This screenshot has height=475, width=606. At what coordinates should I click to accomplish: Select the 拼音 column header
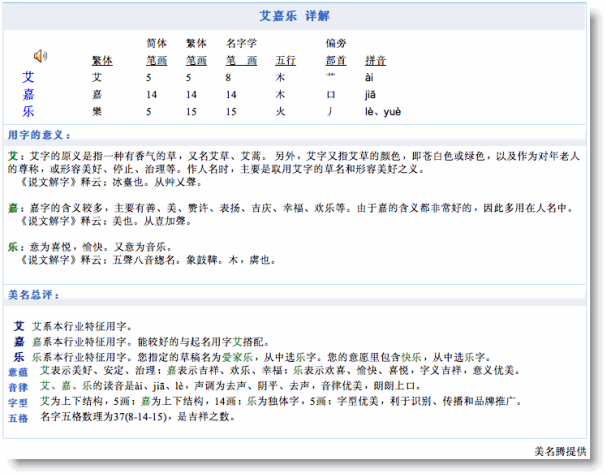tap(376, 61)
